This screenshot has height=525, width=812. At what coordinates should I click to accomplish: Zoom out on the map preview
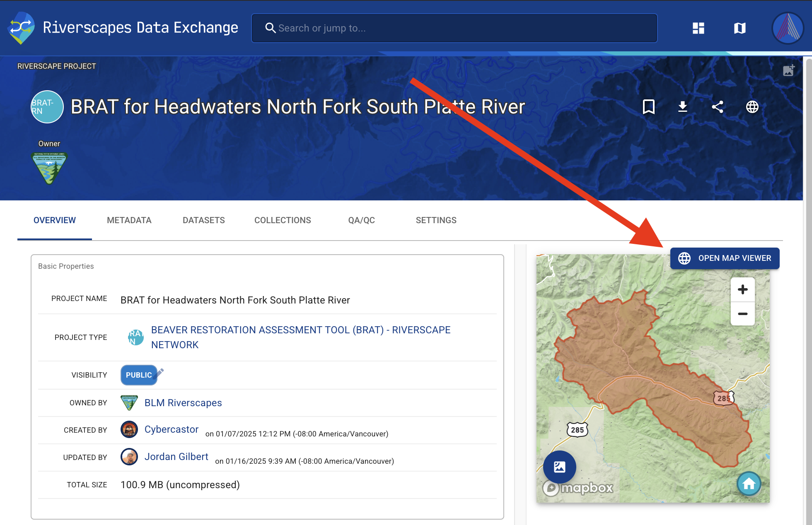743,314
